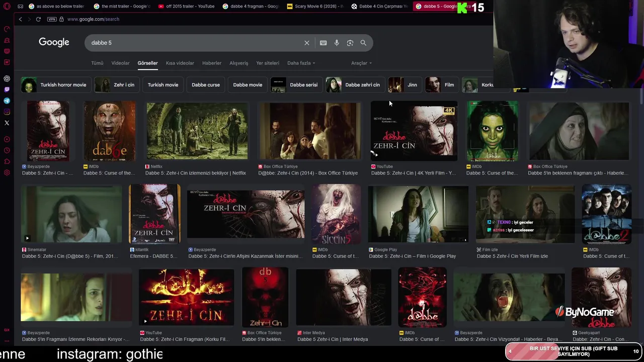Switch to 'Scary Movie 6 (2026)' tab
644x362 pixels.
click(315, 7)
